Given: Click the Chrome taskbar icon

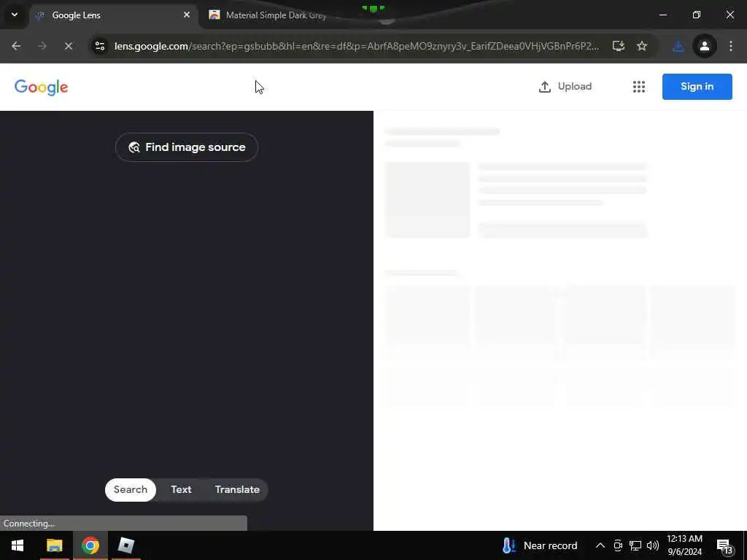Looking at the screenshot, I should coord(90,545).
